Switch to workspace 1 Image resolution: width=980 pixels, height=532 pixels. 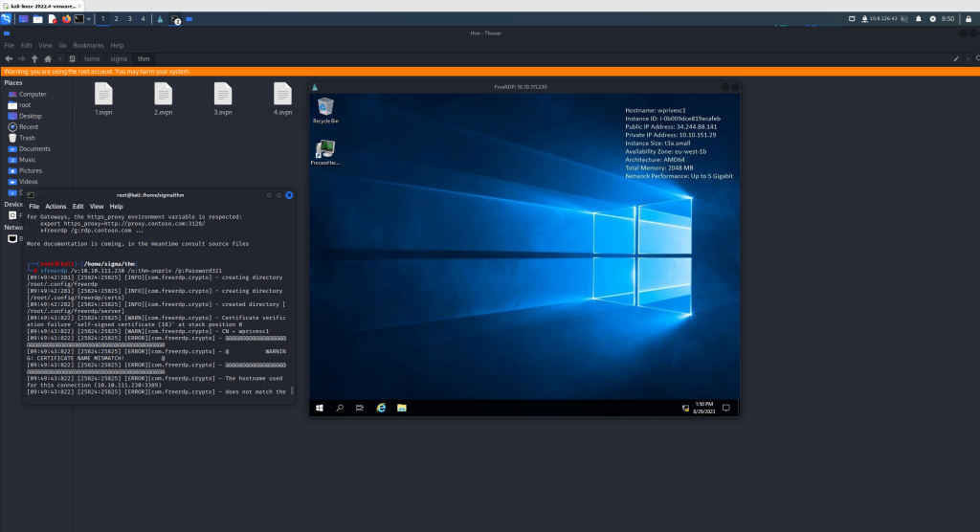pyautogui.click(x=103, y=19)
